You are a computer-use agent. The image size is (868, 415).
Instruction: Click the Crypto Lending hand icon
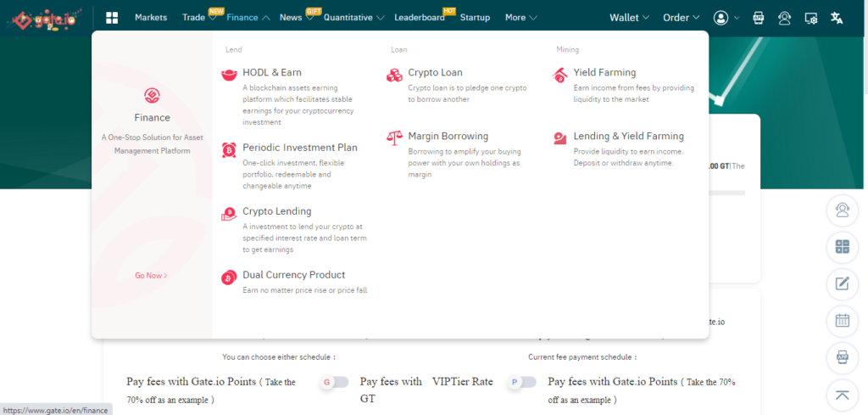229,214
